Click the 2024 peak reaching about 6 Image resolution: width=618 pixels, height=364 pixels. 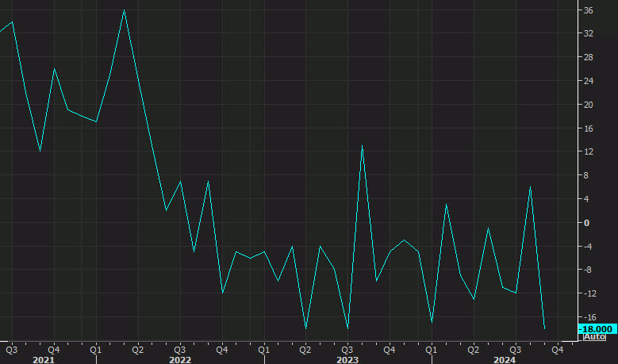tap(530, 187)
